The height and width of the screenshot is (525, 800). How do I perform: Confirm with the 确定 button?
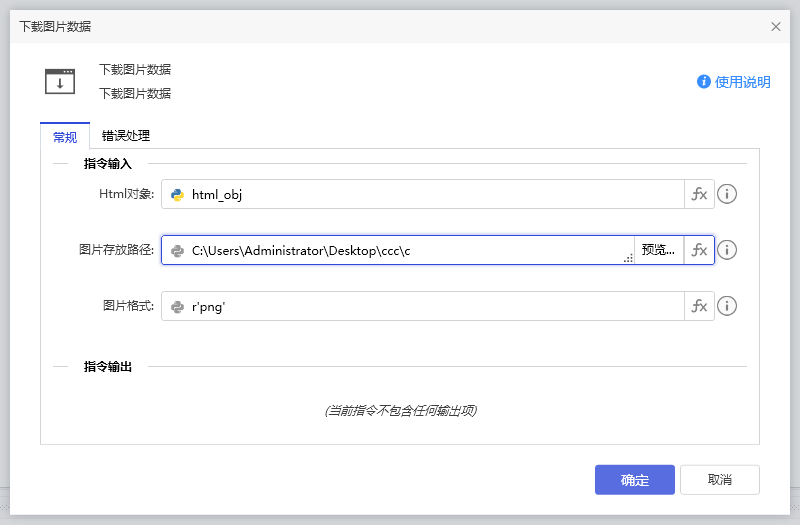pos(634,480)
